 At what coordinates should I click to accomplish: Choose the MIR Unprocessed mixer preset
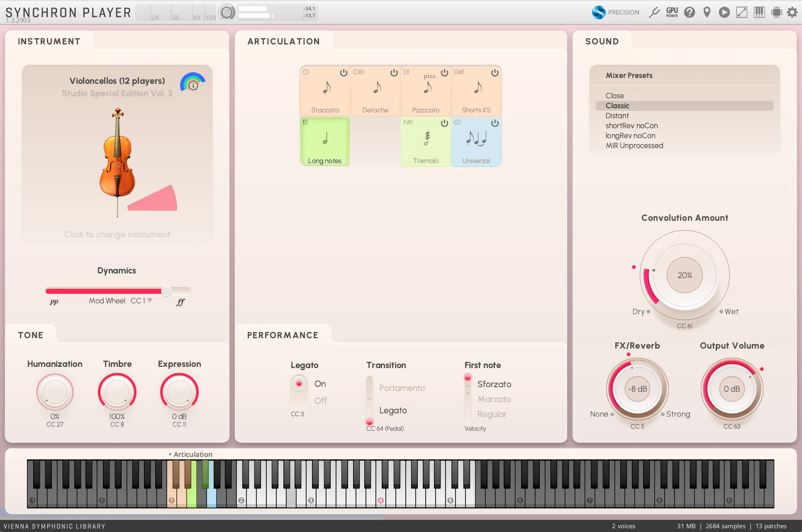coord(634,146)
